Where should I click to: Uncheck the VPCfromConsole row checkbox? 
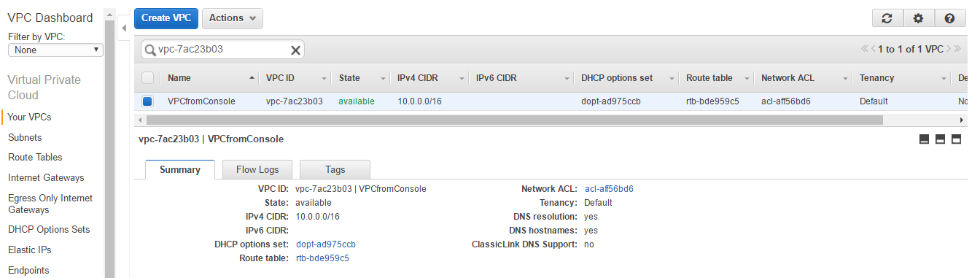pyautogui.click(x=147, y=101)
